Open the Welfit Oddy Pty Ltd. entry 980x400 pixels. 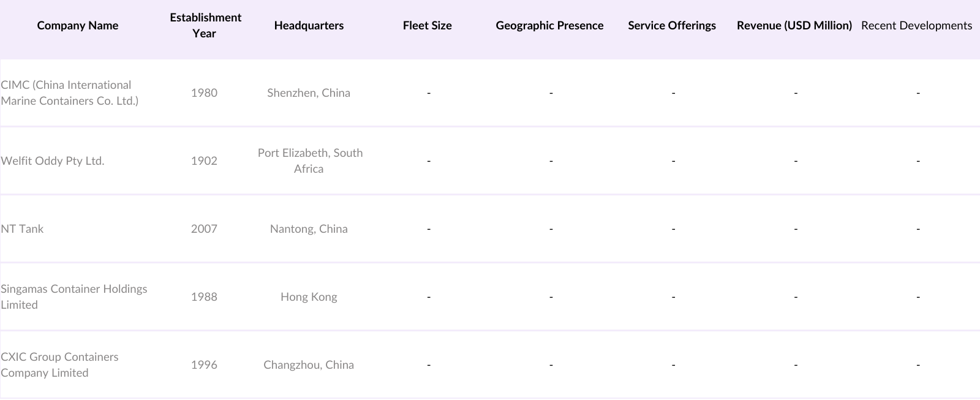coord(53,161)
